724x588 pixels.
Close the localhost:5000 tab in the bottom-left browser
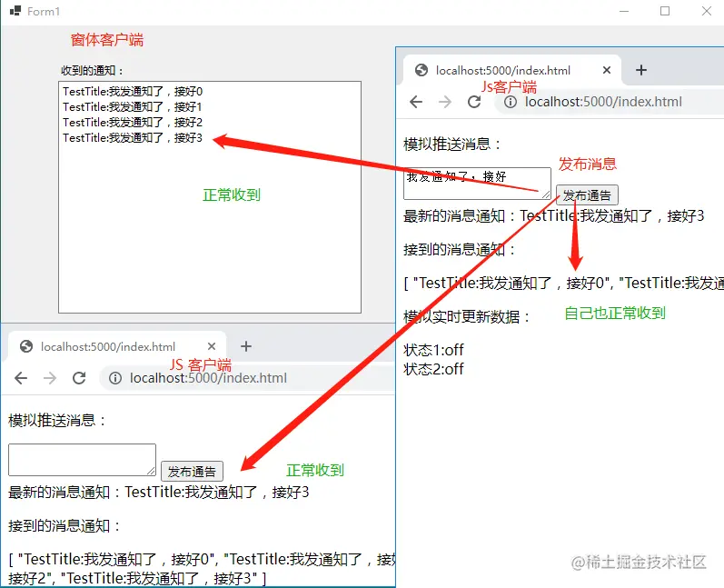point(212,346)
